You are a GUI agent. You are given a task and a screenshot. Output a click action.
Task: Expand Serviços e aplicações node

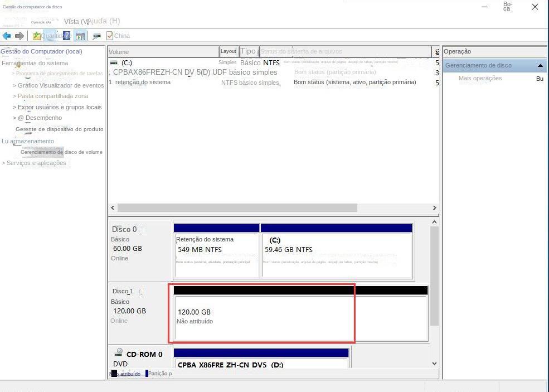click(x=3, y=163)
